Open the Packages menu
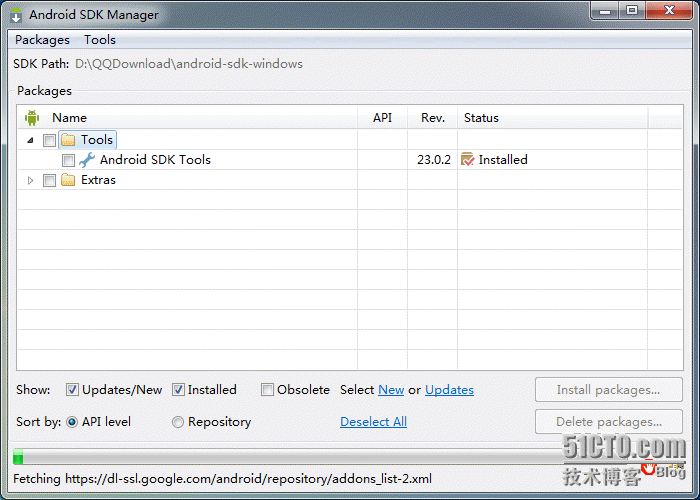The image size is (700, 500). click(42, 40)
